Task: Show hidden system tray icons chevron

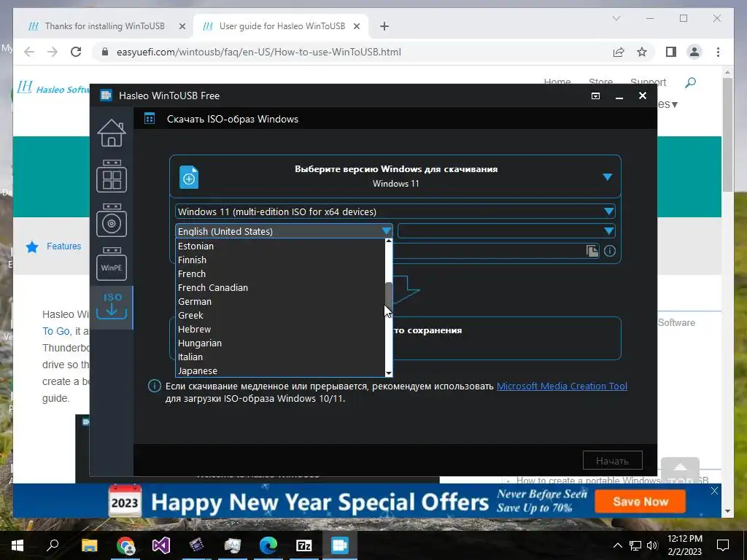Action: [x=617, y=545]
